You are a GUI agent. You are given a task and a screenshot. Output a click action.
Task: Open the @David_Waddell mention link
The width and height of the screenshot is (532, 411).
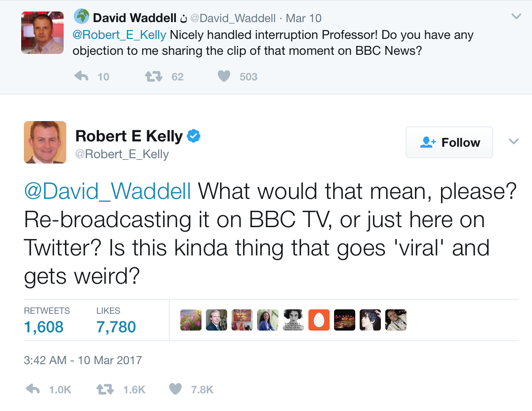(x=108, y=191)
